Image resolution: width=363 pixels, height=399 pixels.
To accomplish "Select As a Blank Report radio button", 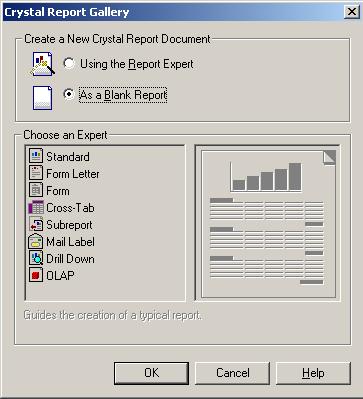I will pos(69,94).
